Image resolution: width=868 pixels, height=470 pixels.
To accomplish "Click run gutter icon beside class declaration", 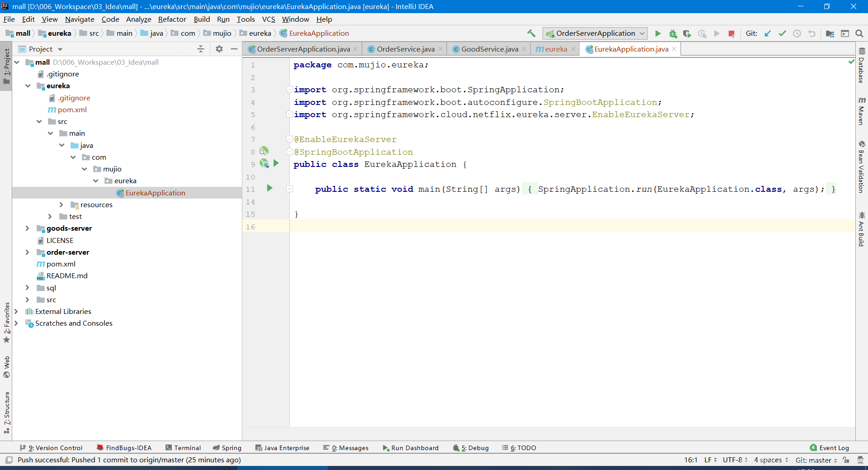I will (276, 163).
